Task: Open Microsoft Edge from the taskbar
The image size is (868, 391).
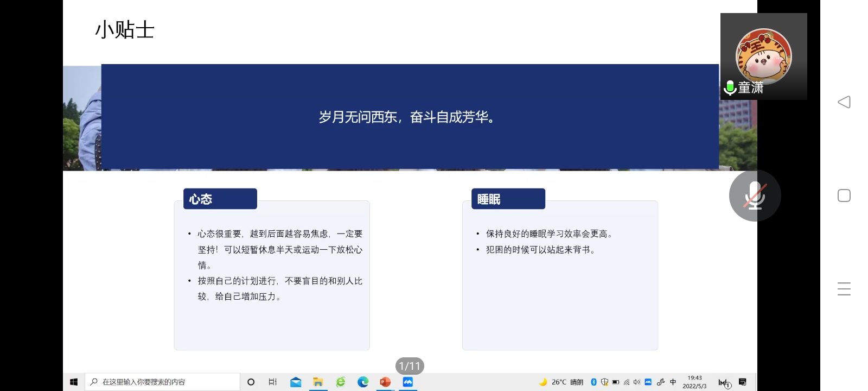Action: click(x=363, y=382)
